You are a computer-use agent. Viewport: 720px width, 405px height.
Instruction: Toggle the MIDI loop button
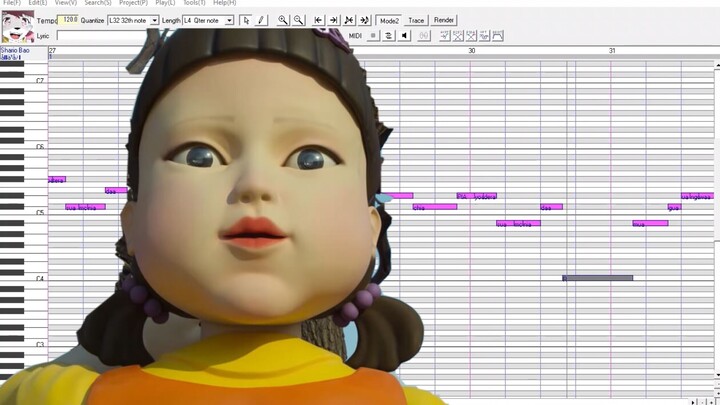point(388,35)
